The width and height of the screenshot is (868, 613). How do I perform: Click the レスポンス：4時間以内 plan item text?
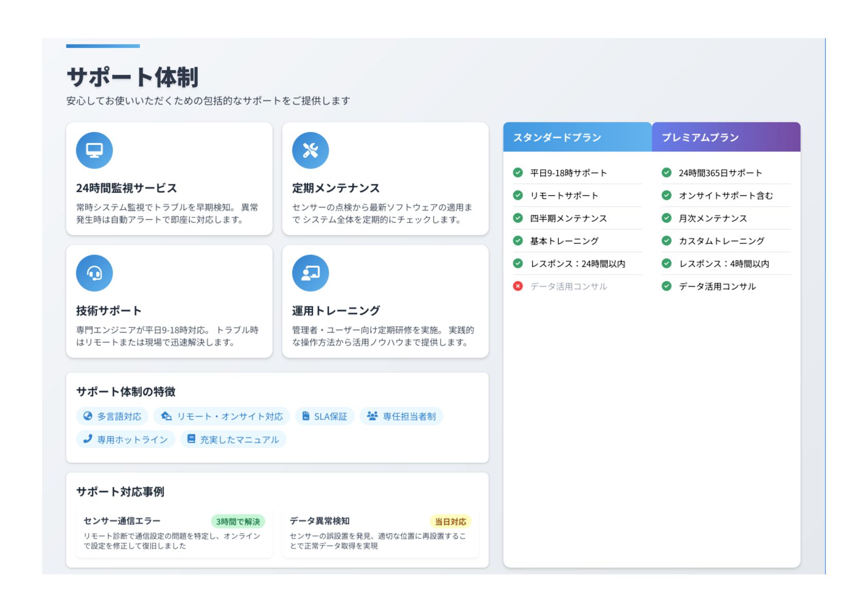coord(724,264)
